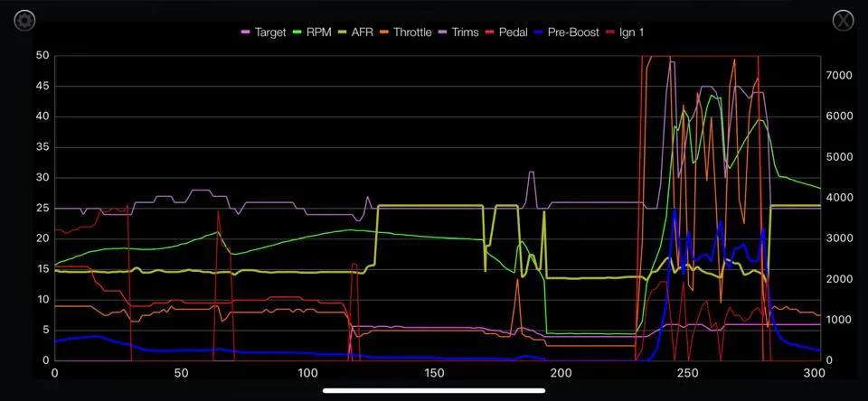Click the left axis value 50
868x401 pixels.
43,56
